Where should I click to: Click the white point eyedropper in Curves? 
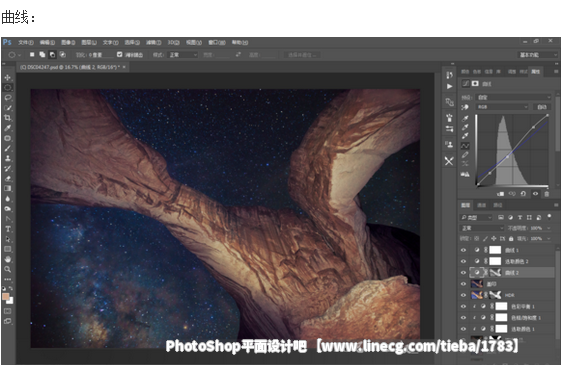coord(465,136)
